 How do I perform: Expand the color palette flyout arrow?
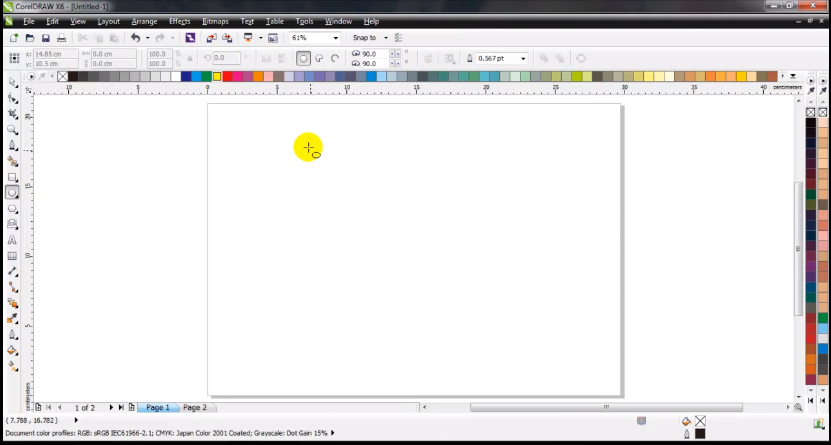coord(793,76)
